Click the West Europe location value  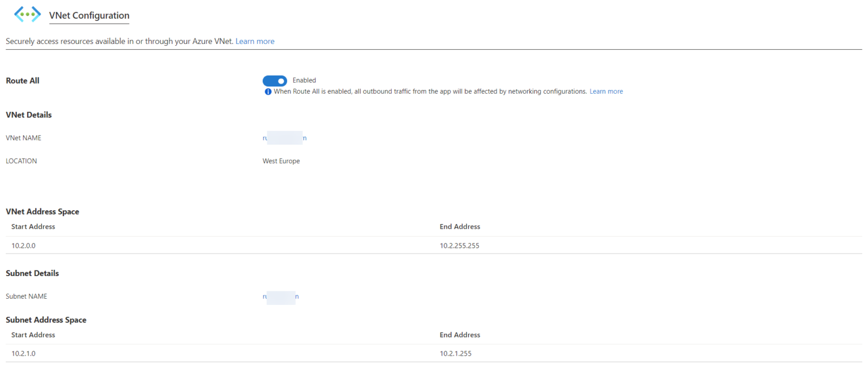click(281, 160)
